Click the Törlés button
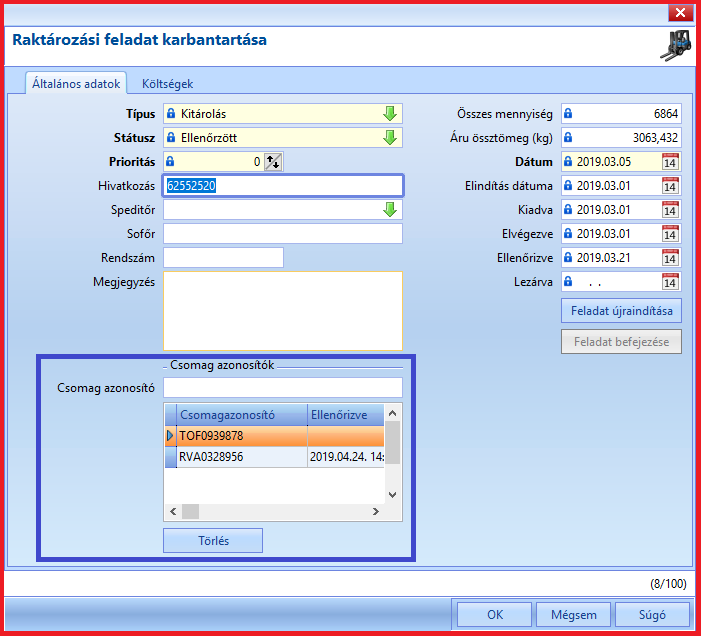This screenshot has height=636, width=701. 213,541
